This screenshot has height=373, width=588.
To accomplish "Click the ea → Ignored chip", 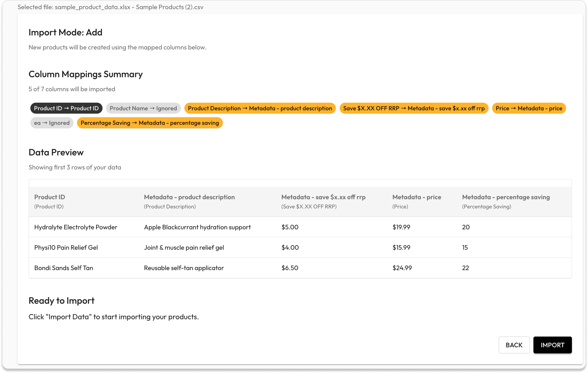I will (x=52, y=123).
